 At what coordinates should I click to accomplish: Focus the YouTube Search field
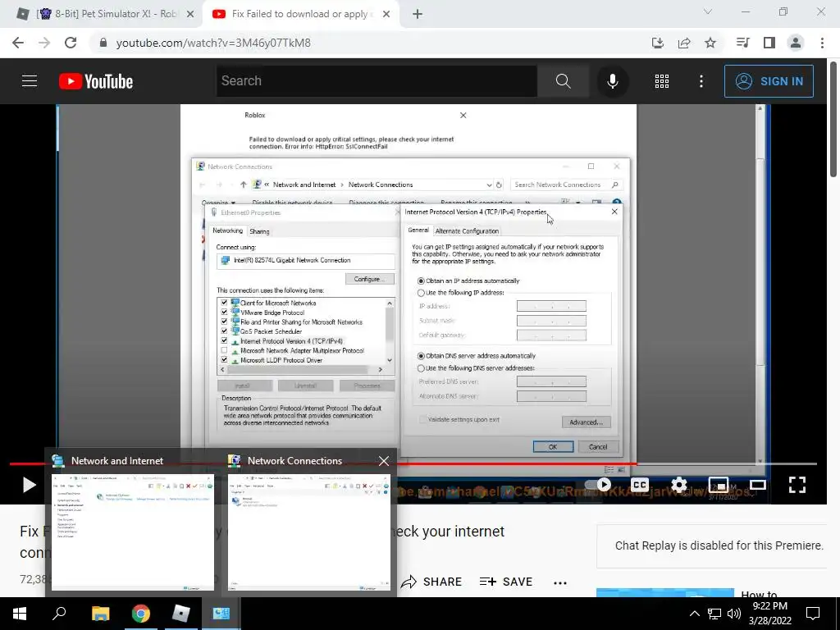click(377, 81)
